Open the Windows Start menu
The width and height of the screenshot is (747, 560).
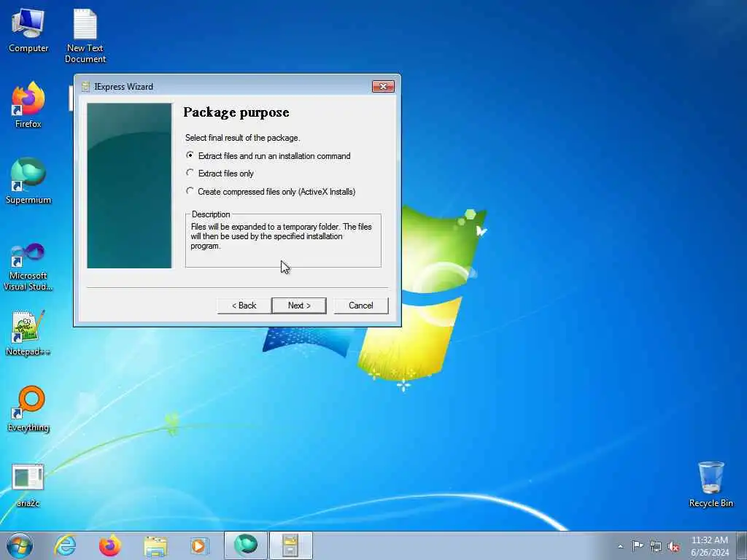pyautogui.click(x=20, y=545)
